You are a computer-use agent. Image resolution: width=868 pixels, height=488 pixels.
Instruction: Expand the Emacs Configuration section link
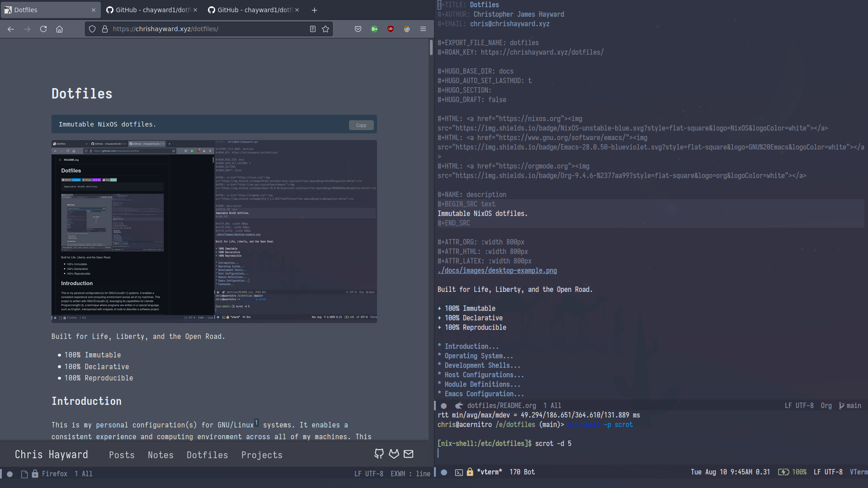coord(481,393)
